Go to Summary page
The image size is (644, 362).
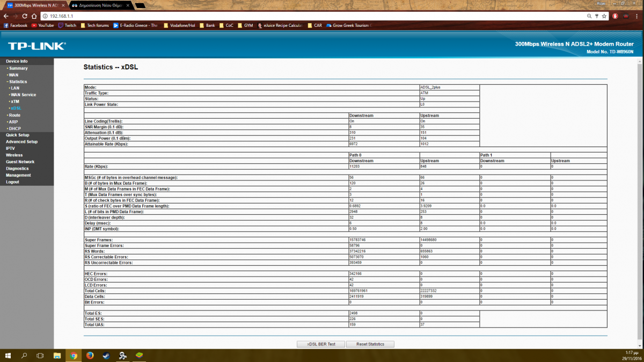[18, 68]
